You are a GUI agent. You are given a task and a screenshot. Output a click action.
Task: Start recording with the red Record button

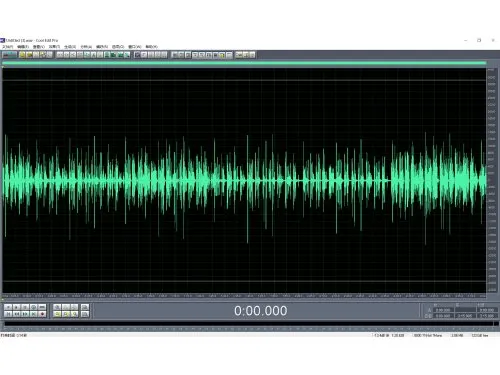[42, 314]
